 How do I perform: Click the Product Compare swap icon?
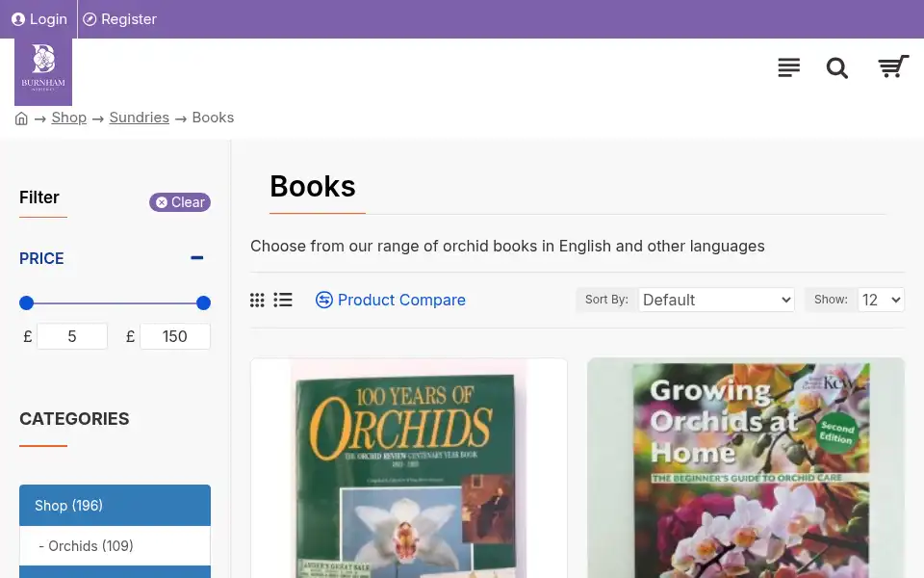tap(324, 301)
